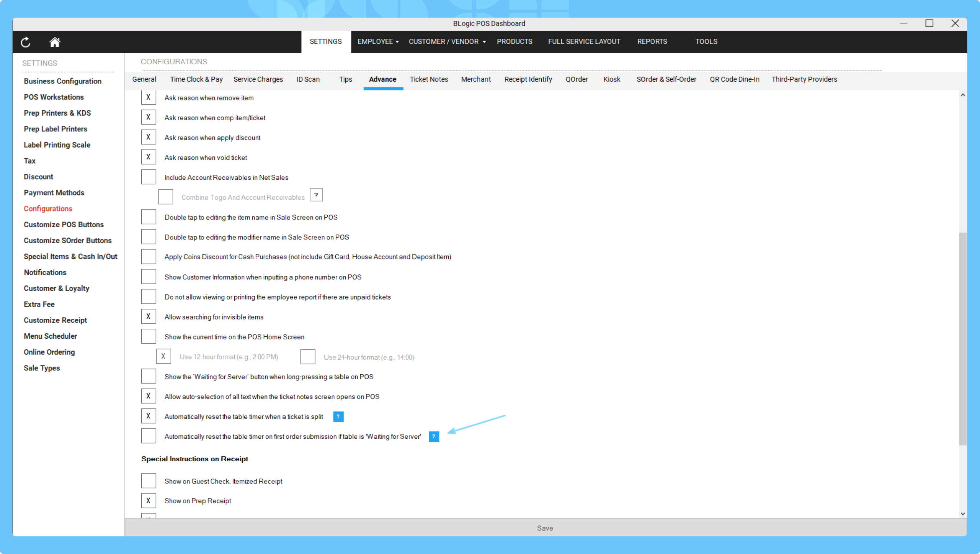Uncheck Ask reason when comp item/ticket
The width and height of the screenshot is (980, 554).
(149, 117)
